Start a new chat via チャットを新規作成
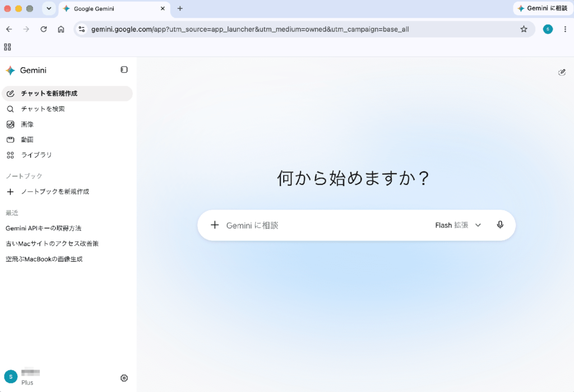The width and height of the screenshot is (574, 392). [x=67, y=94]
